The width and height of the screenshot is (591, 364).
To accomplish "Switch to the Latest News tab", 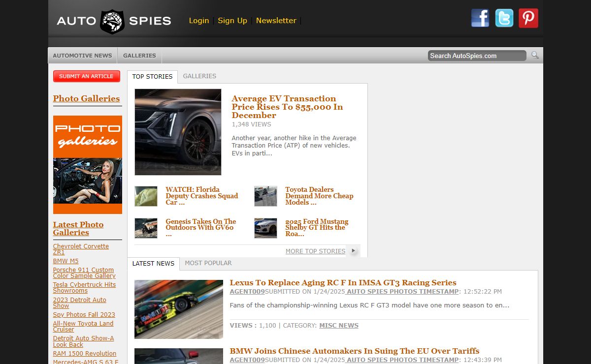I will tap(153, 264).
